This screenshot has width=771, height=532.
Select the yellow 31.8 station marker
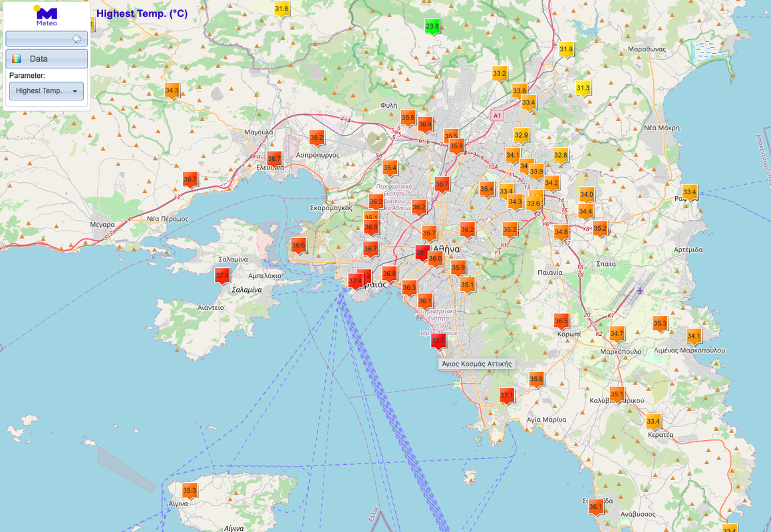click(282, 9)
